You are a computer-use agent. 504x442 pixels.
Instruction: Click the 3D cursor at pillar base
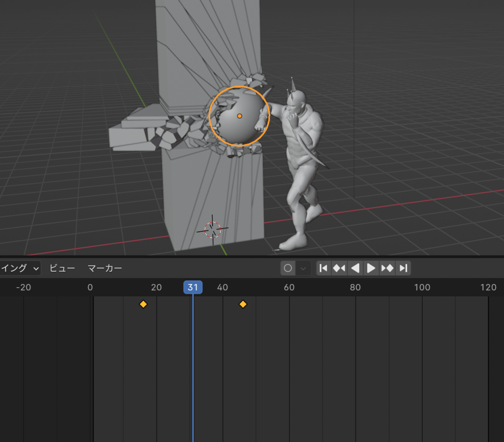213,229
